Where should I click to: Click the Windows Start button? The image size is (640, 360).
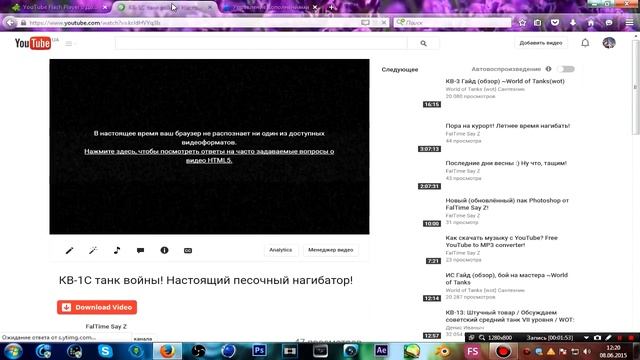[13, 351]
